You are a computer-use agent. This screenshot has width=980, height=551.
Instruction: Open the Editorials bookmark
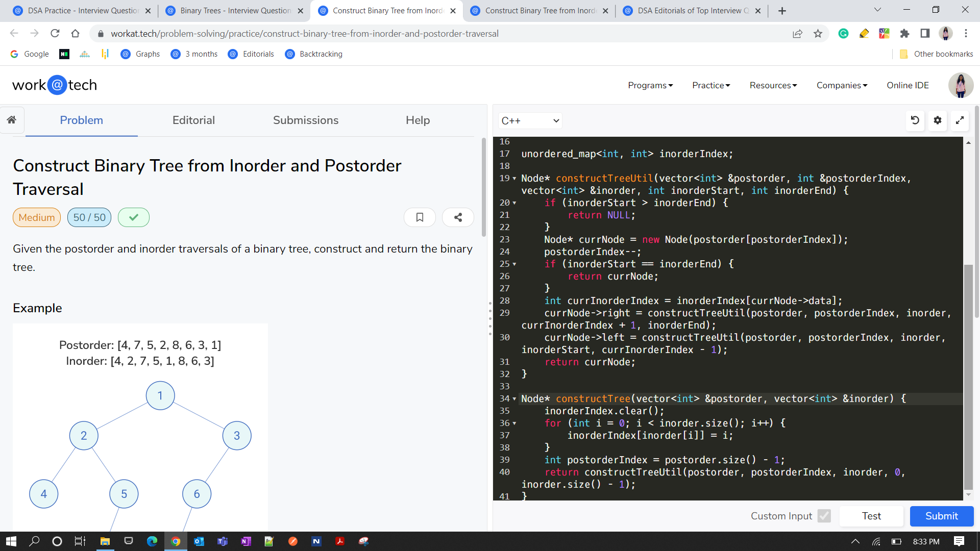click(x=251, y=54)
